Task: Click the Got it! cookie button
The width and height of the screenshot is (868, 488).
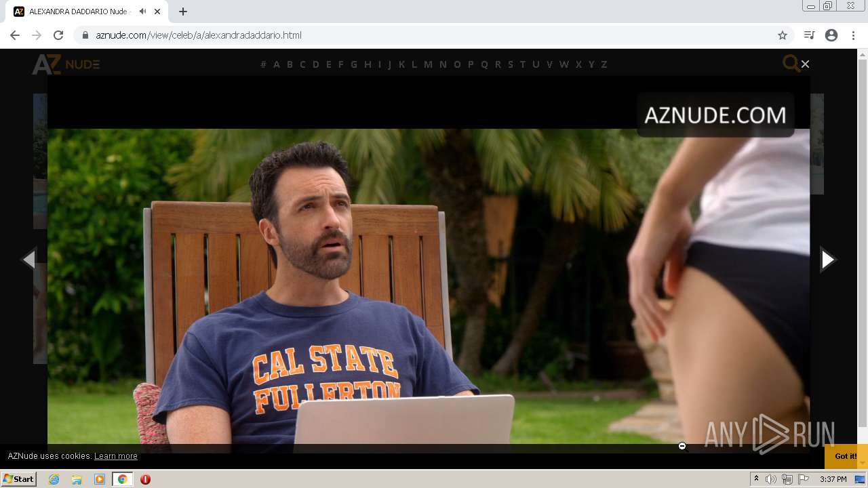Action: point(846,456)
